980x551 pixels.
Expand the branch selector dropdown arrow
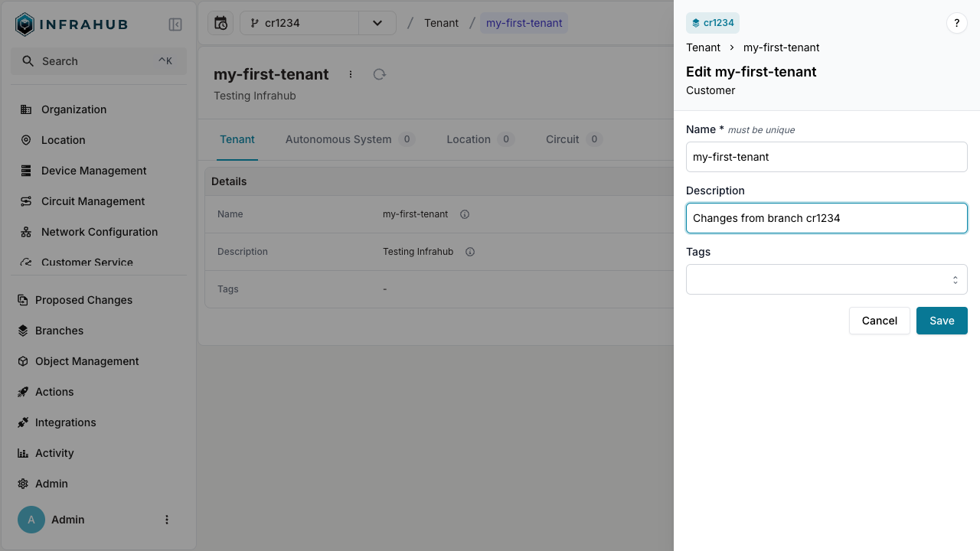coord(377,23)
